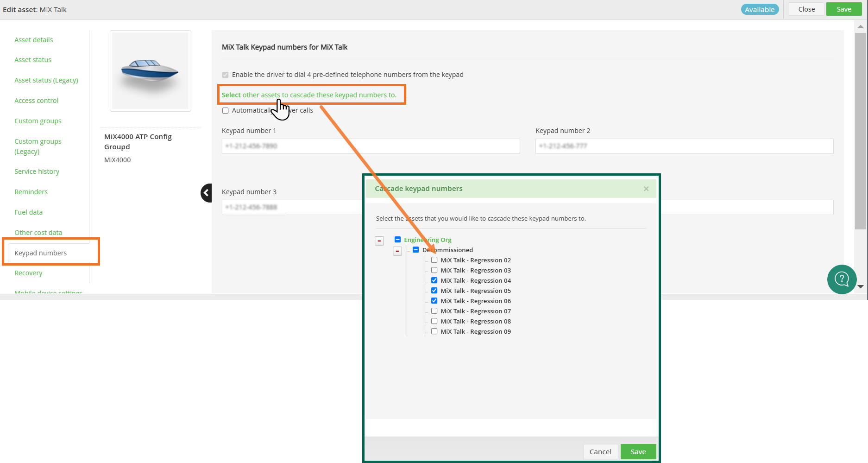
Task: Check MiX Talk - Regression 08
Action: click(x=434, y=321)
